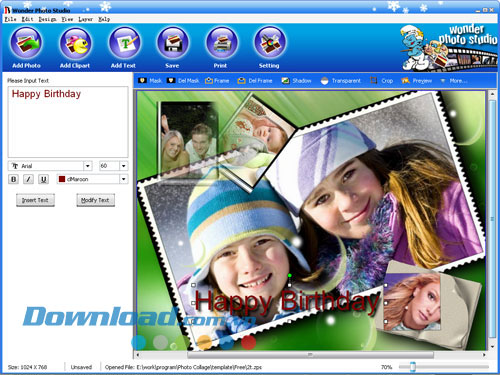Expand the More... toolbar menu

(x=454, y=81)
